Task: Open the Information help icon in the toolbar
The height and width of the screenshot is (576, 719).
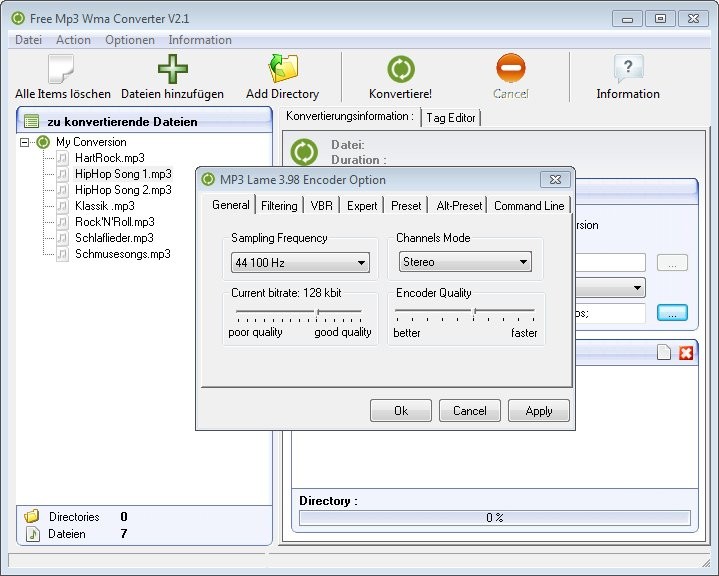Action: pos(628,69)
